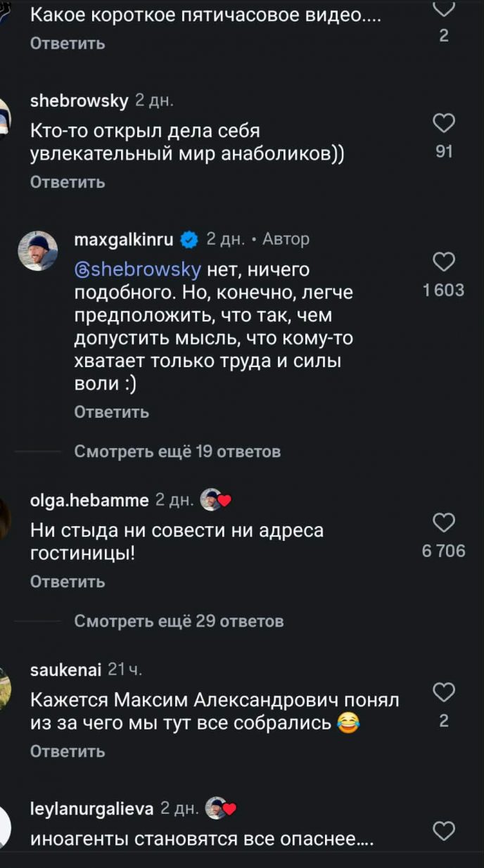Reply to saukenai's comment
The width and height of the screenshot is (484, 868).
click(68, 751)
